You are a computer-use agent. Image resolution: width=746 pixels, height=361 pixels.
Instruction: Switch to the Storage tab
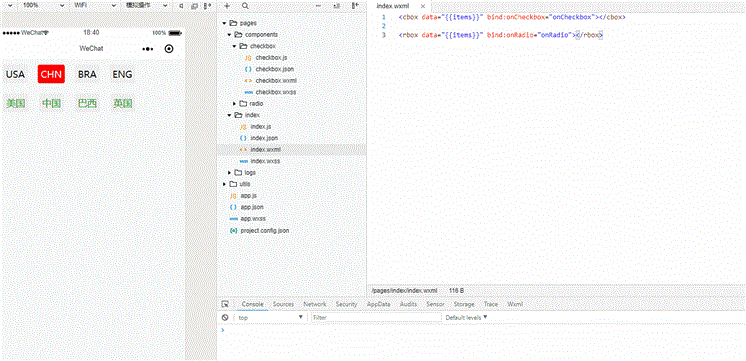pyautogui.click(x=464, y=304)
